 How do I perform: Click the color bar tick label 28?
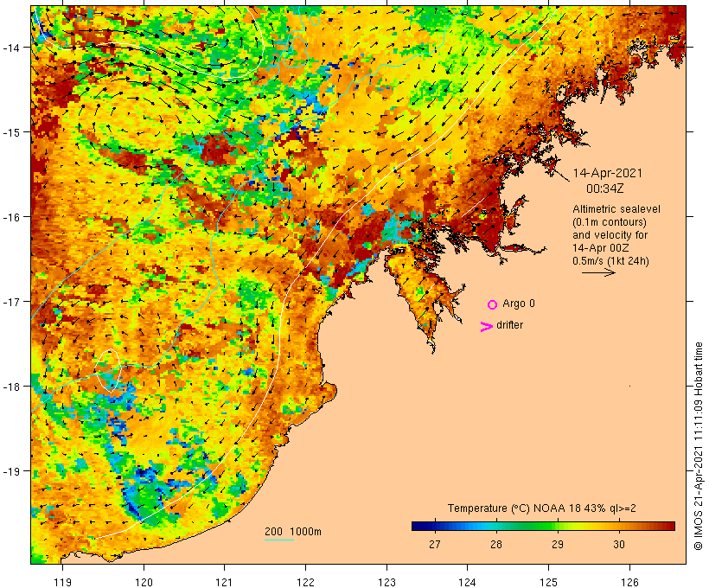pos(496,544)
